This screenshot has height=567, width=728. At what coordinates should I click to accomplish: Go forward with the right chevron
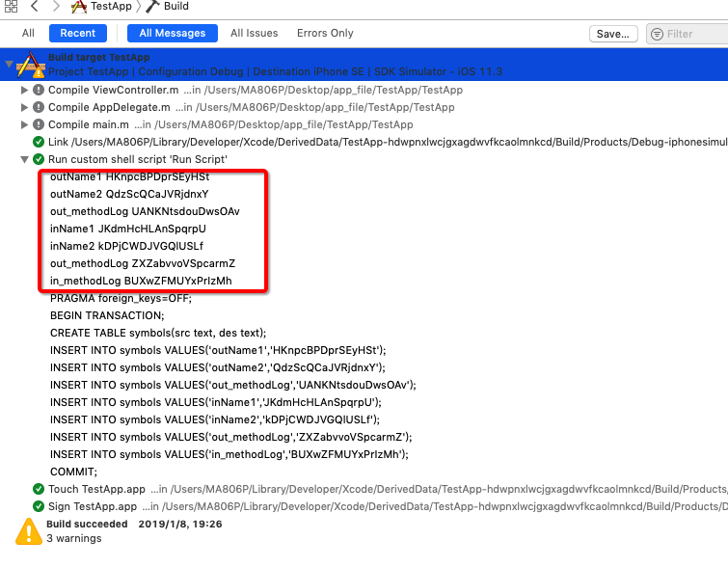pos(55,7)
